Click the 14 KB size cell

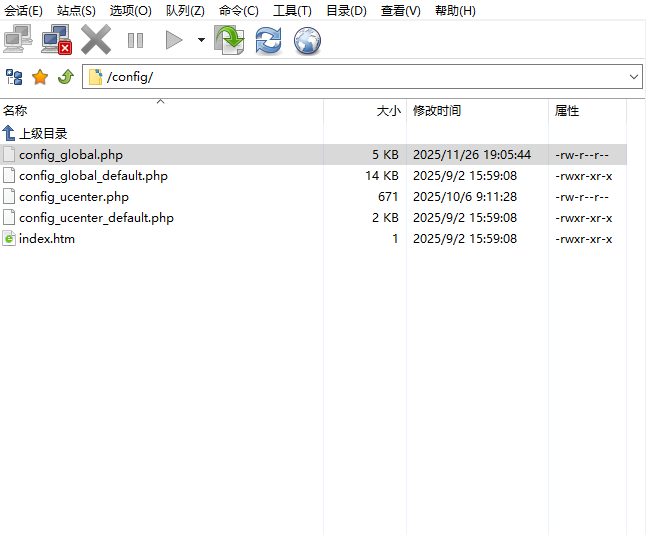382,176
